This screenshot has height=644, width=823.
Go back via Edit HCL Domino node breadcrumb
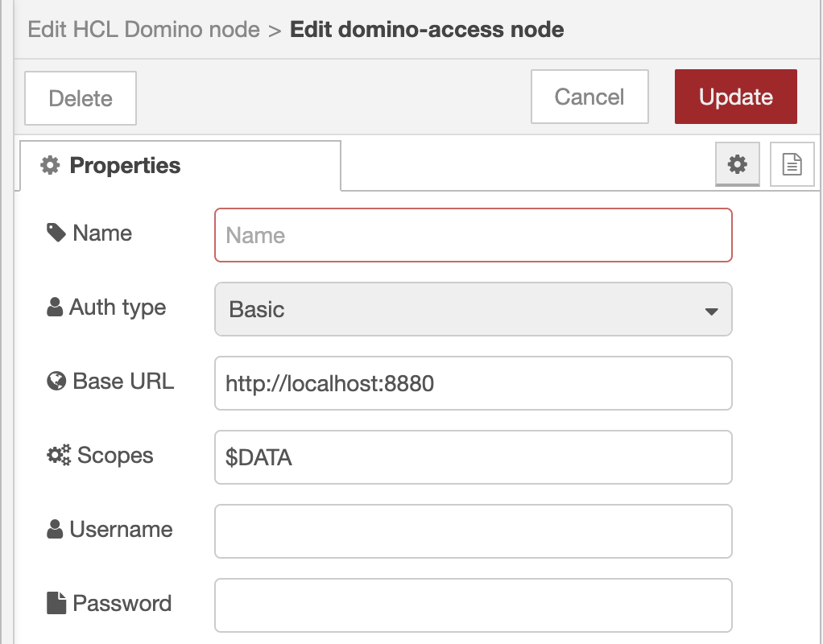point(143,31)
